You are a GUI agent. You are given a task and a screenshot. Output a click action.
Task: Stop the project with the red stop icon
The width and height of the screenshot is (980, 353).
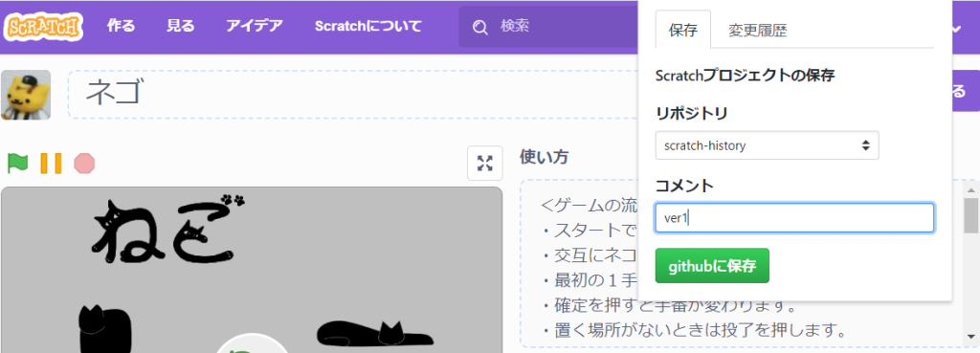[84, 163]
